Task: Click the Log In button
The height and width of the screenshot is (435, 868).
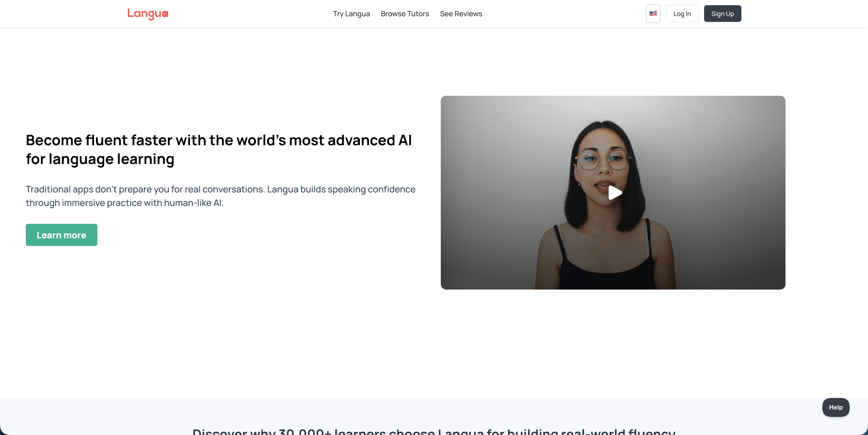Action: [682, 14]
